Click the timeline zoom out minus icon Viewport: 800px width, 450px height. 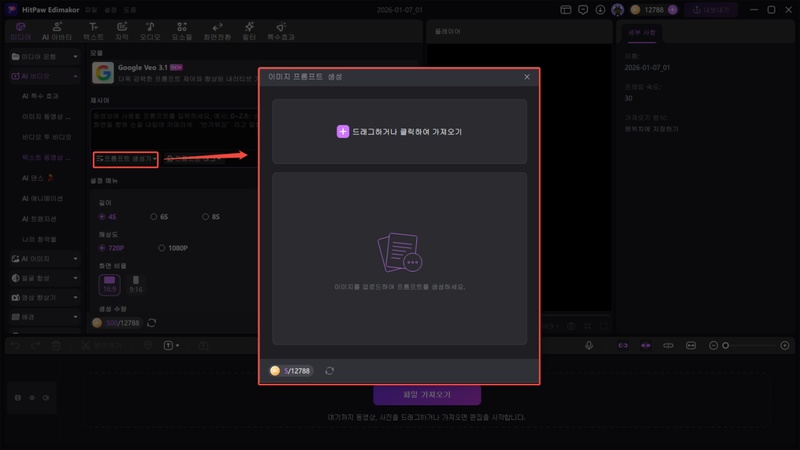point(713,345)
